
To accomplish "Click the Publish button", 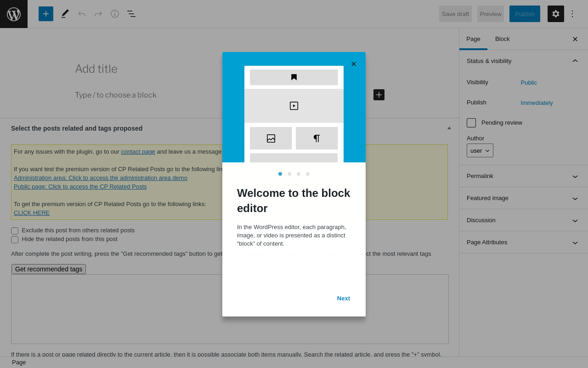I will 525,14.
